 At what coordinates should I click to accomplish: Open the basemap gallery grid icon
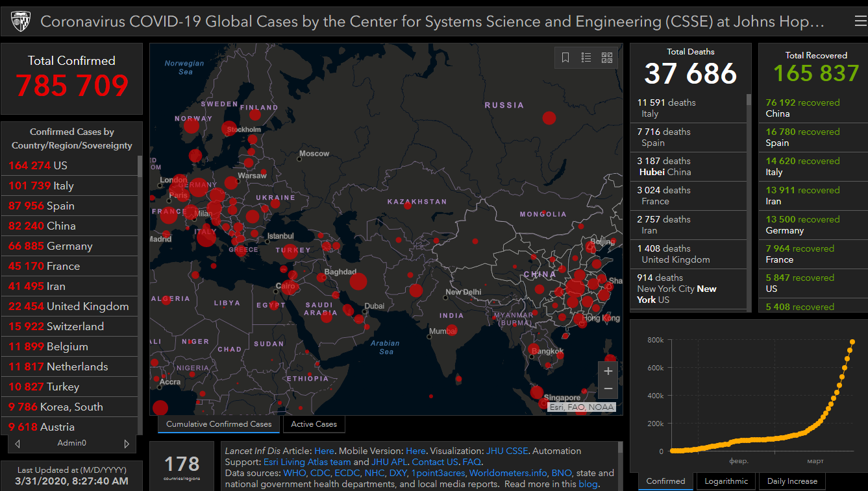[607, 58]
